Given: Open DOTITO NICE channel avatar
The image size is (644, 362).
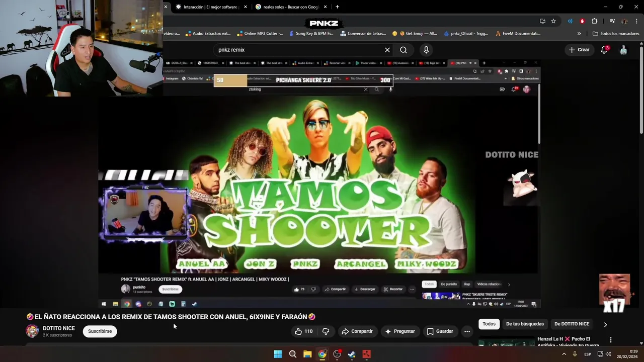Looking at the screenshot, I should coord(32,331).
